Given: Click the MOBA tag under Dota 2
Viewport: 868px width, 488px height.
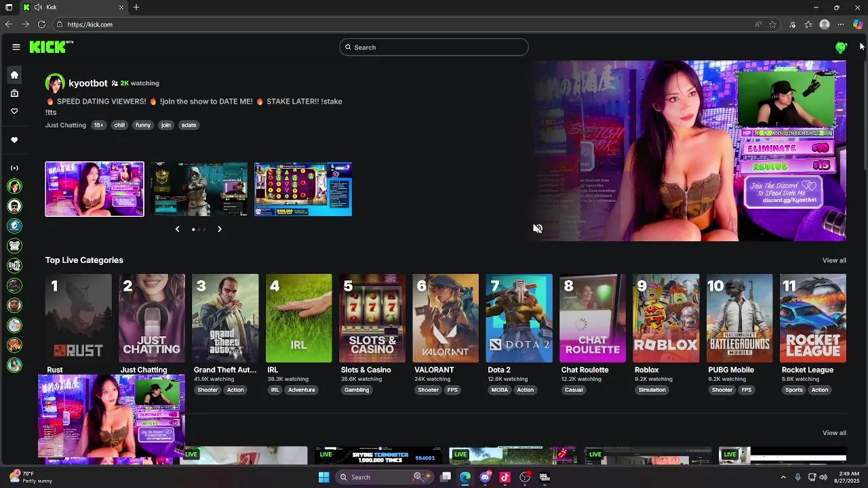Looking at the screenshot, I should coord(500,390).
